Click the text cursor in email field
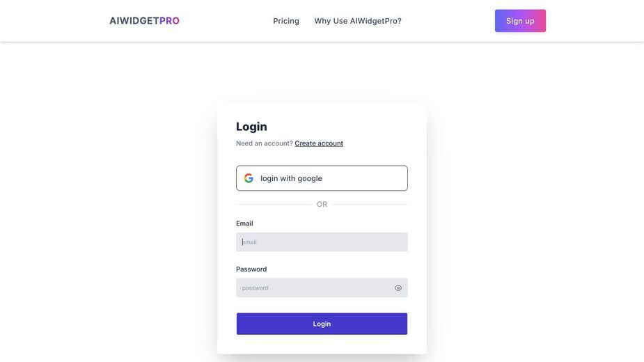 242,242
